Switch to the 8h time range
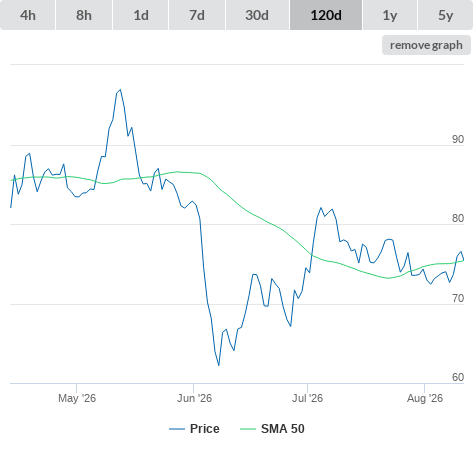 pyautogui.click(x=84, y=15)
